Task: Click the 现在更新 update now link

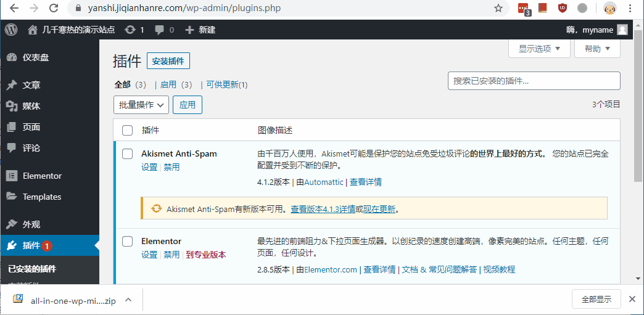Action: [379, 209]
